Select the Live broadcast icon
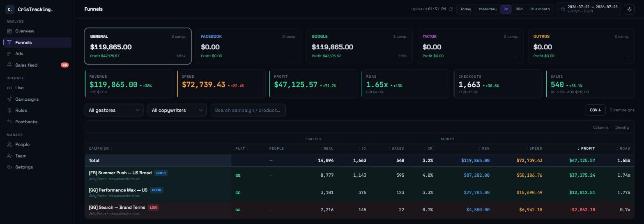 (9, 88)
